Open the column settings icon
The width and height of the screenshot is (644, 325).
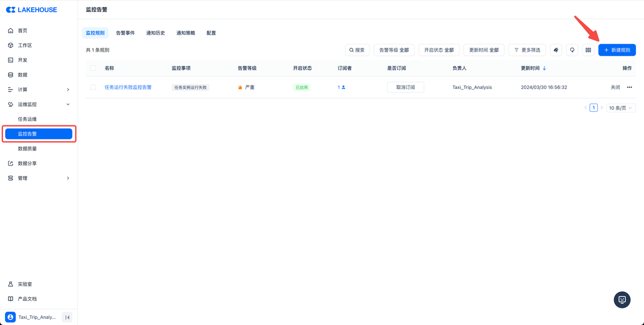click(588, 50)
